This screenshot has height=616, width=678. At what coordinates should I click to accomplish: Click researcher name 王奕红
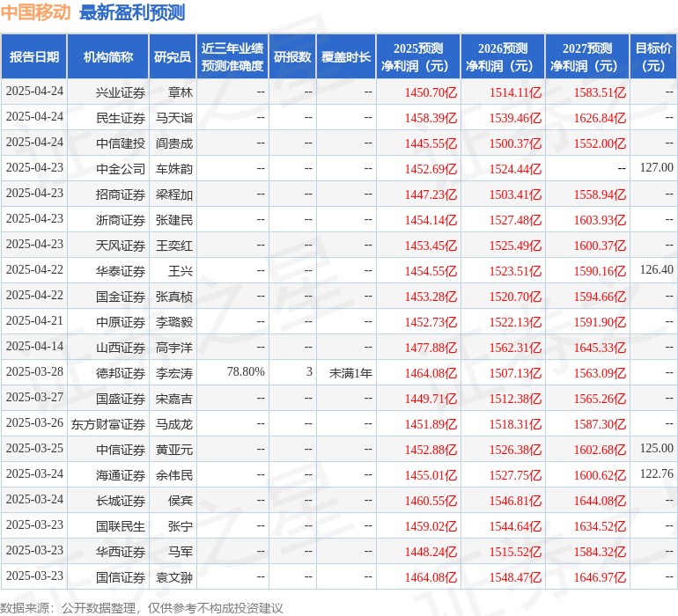pyautogui.click(x=174, y=246)
